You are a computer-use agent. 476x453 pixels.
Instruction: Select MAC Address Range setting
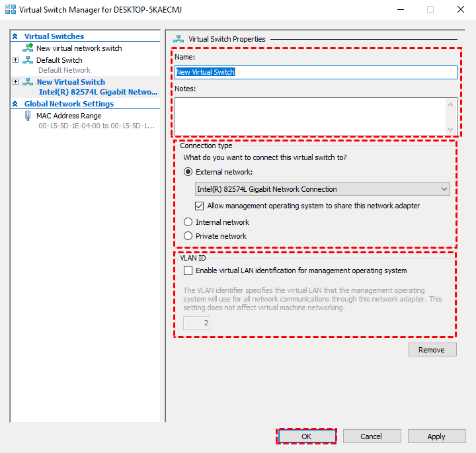(69, 116)
